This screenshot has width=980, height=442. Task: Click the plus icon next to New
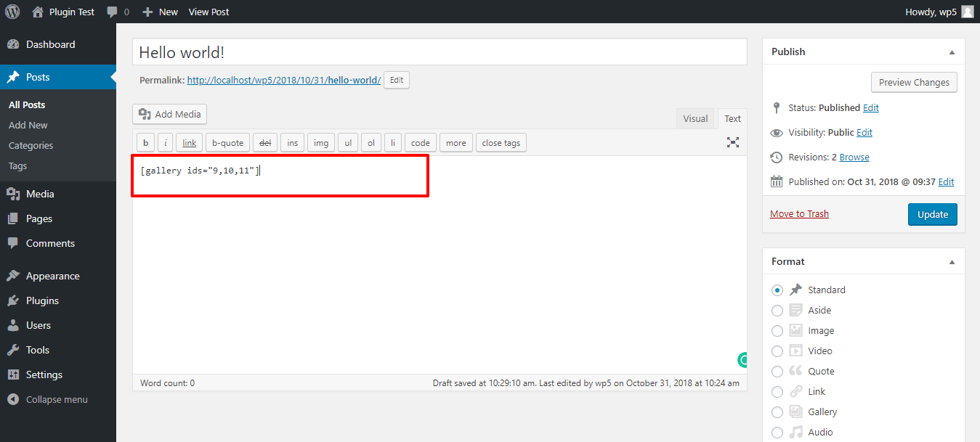[147, 12]
